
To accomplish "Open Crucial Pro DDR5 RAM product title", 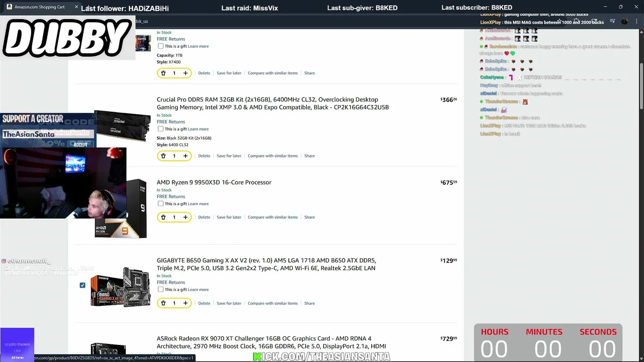I will point(273,103).
